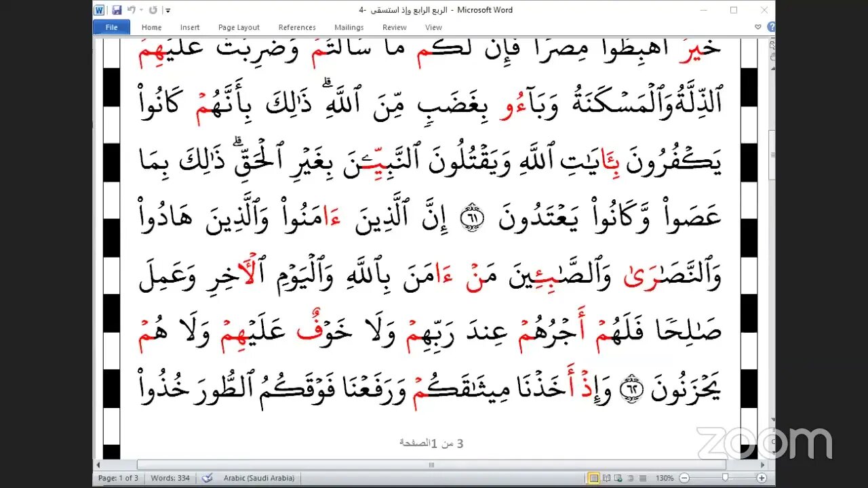Viewport: 868px width, 488px height.
Task: Maximize the Word window
Action: [734, 10]
